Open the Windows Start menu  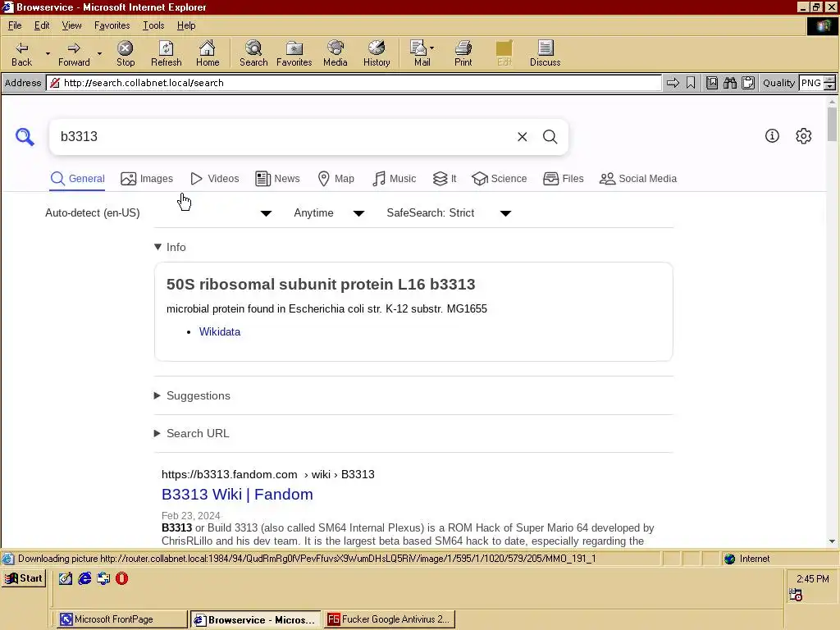[x=24, y=578]
